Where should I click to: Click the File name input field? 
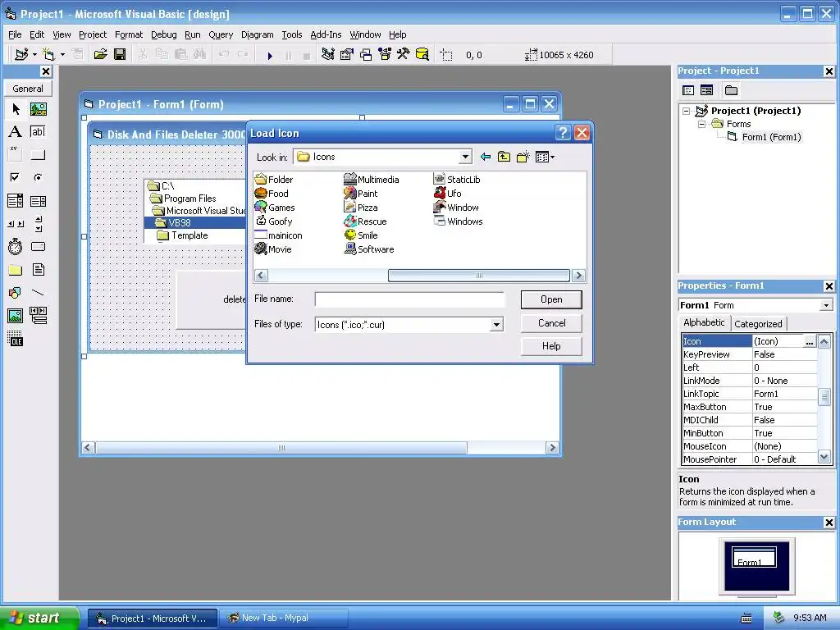coord(409,299)
